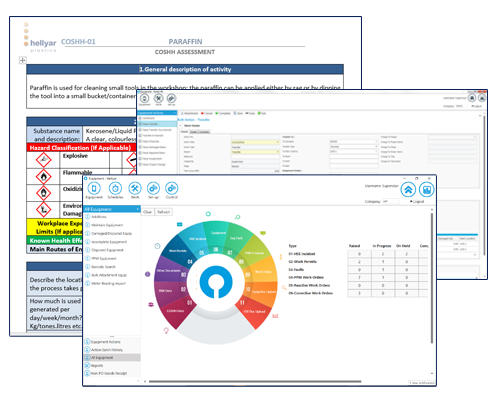This screenshot has height=400, width=500.
Task: Open the Set-up module icon in front window
Action: point(153,189)
